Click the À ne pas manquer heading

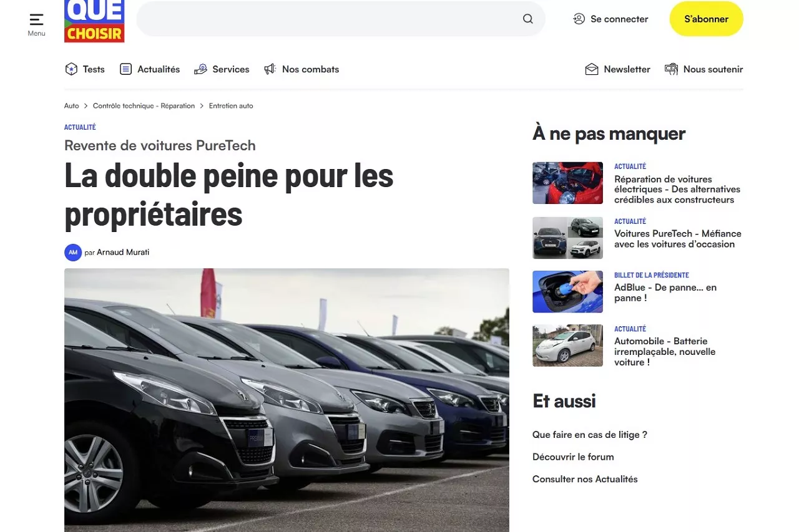point(609,133)
